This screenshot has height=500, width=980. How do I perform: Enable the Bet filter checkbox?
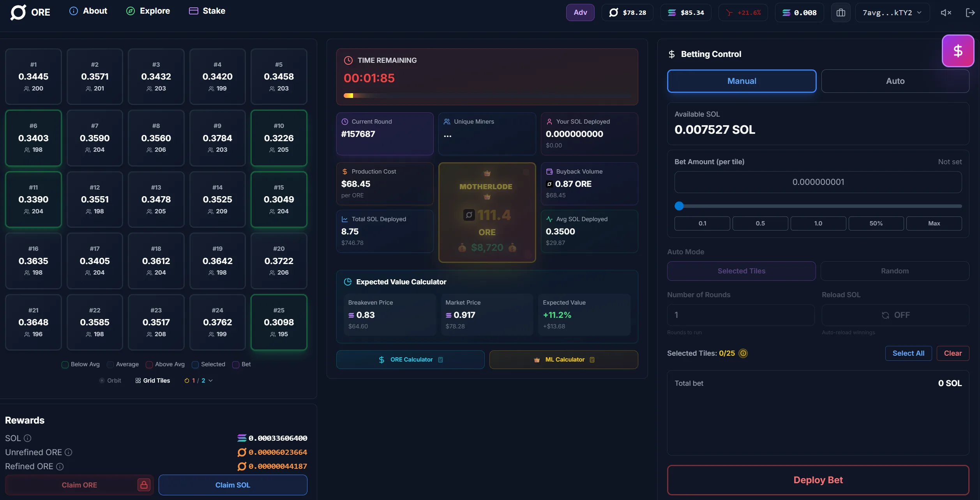click(x=235, y=365)
